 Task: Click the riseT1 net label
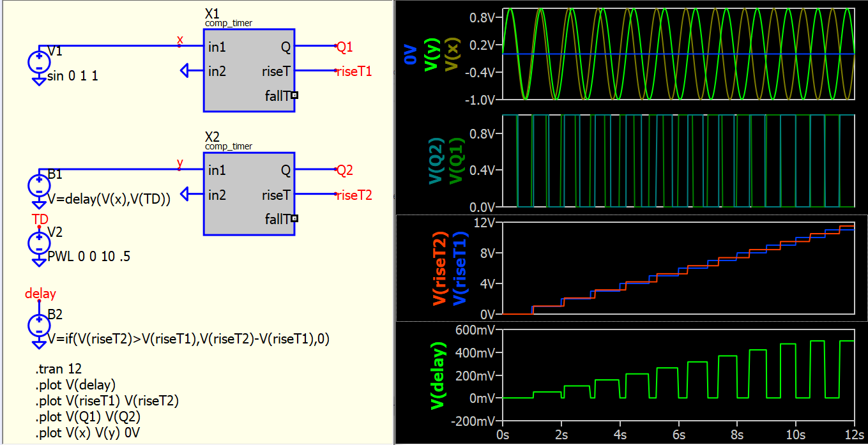coord(354,72)
